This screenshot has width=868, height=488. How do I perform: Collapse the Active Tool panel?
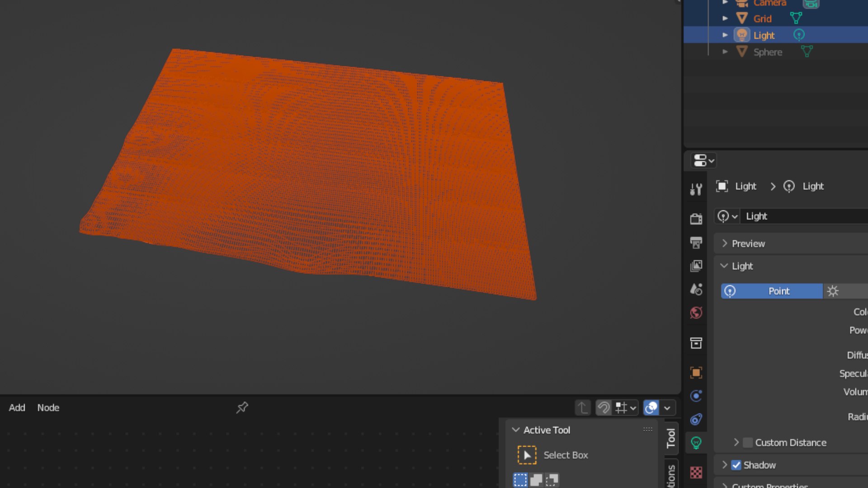[x=516, y=430]
